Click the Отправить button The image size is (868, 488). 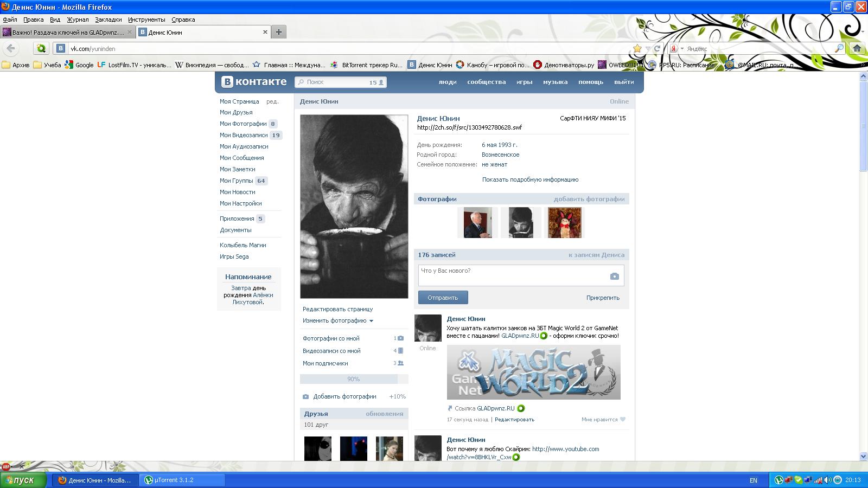pyautogui.click(x=443, y=298)
